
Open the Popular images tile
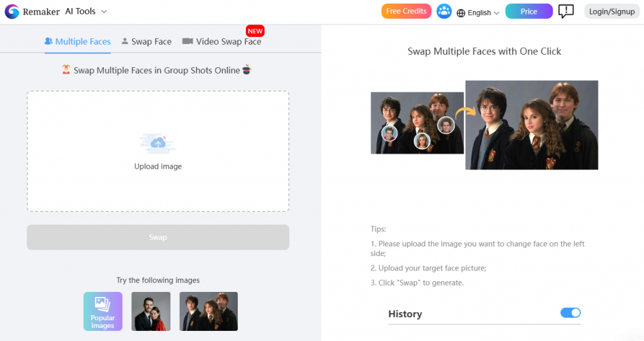[x=103, y=311]
